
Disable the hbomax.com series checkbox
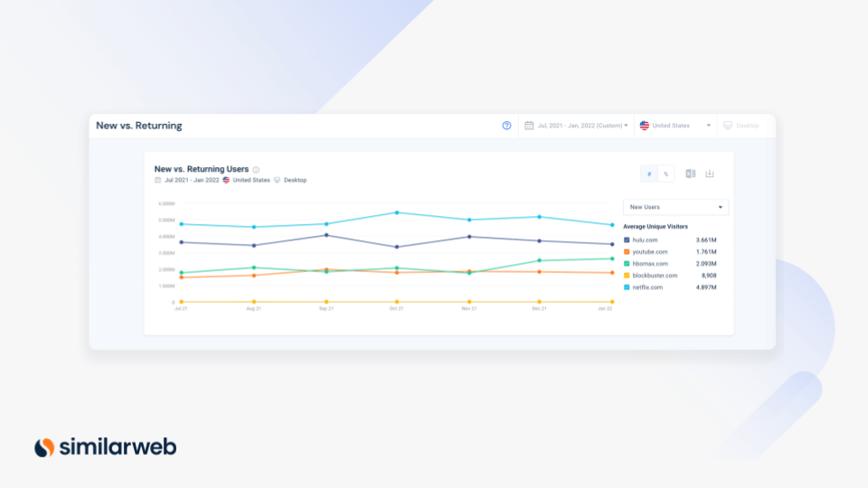tap(627, 263)
